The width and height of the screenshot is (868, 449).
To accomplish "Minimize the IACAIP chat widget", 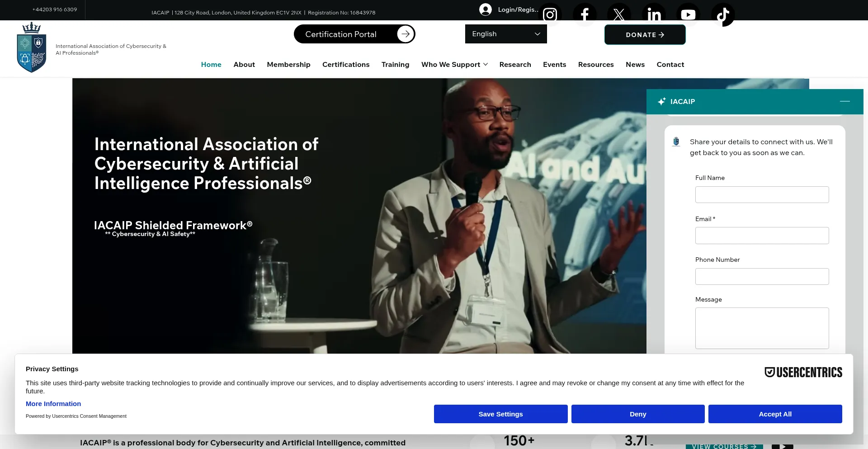I will tap(845, 101).
